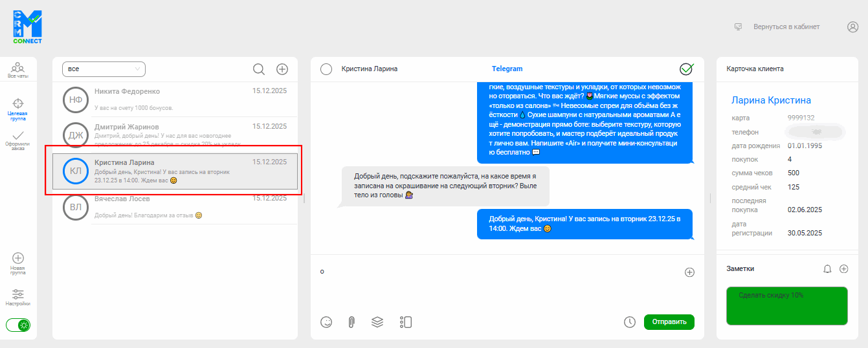Screen dimensions: 868x348
Task: Click the Карточка клиента header
Action: tap(755, 69)
